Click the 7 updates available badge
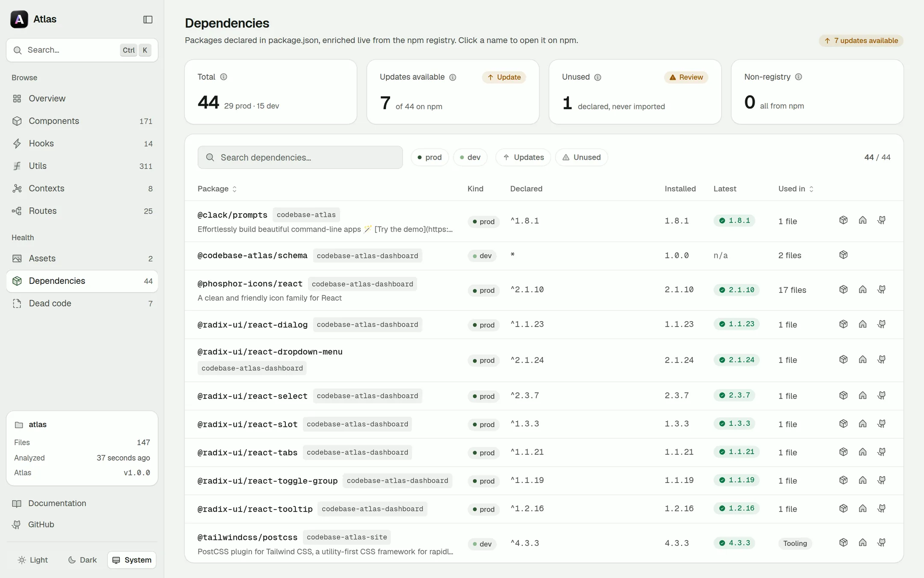The width and height of the screenshot is (924, 578). pos(861,41)
